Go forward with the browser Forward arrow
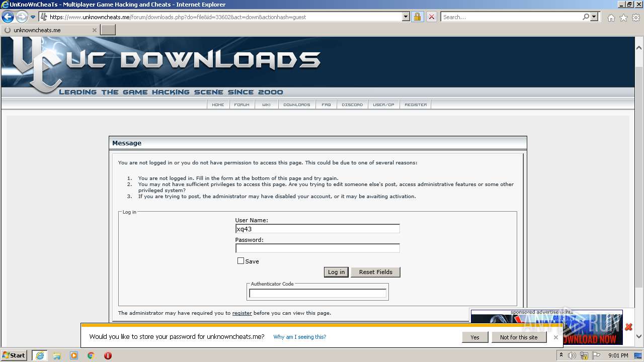 pos(22,17)
